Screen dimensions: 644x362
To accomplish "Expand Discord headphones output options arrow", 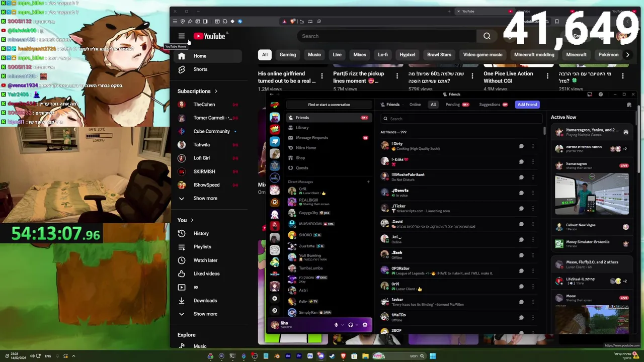I will 357,325.
